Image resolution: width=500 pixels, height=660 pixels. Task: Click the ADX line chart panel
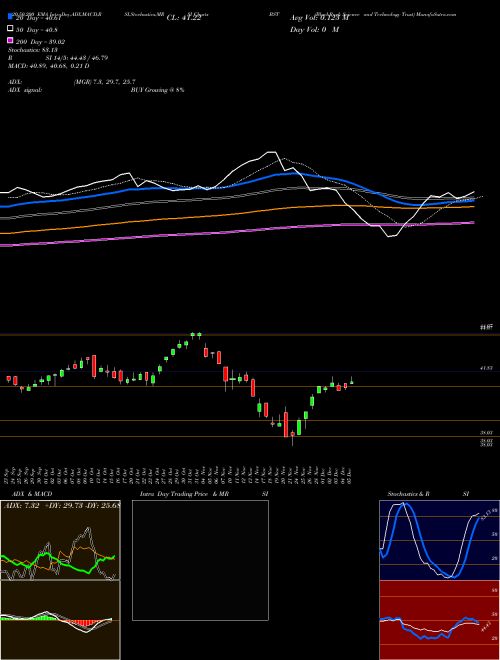coord(60,540)
